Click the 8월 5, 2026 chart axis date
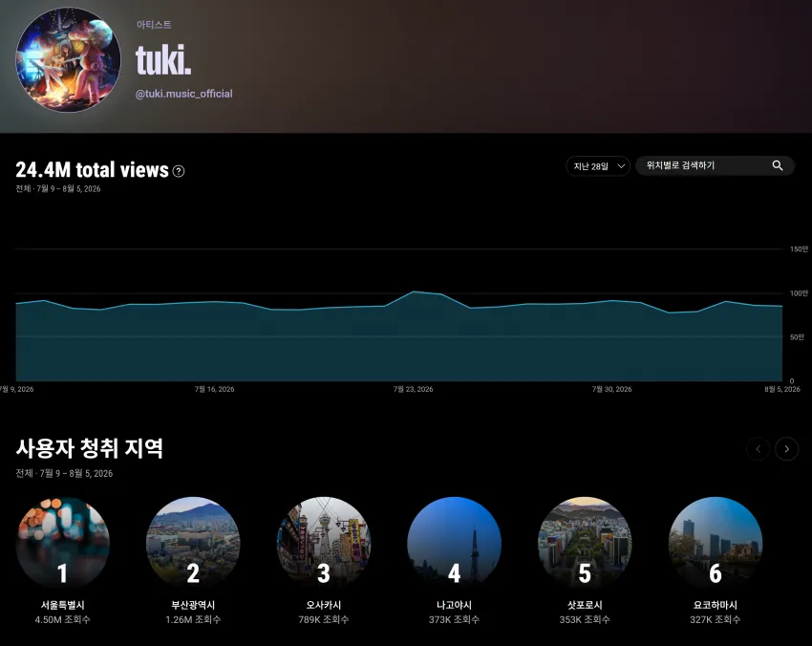Screen dimensions: 812x646 pos(782,389)
